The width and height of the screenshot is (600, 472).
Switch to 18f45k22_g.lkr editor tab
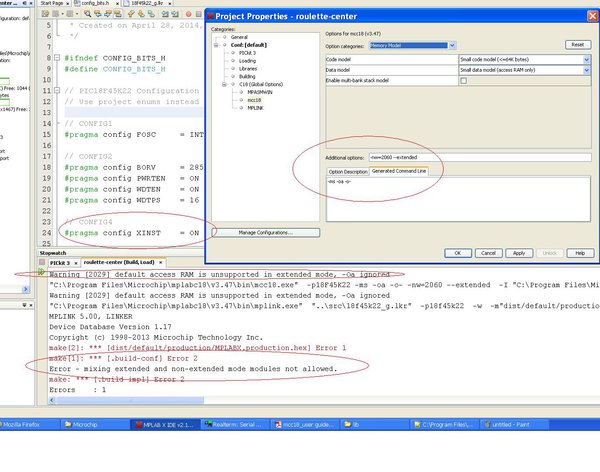(x=147, y=3)
